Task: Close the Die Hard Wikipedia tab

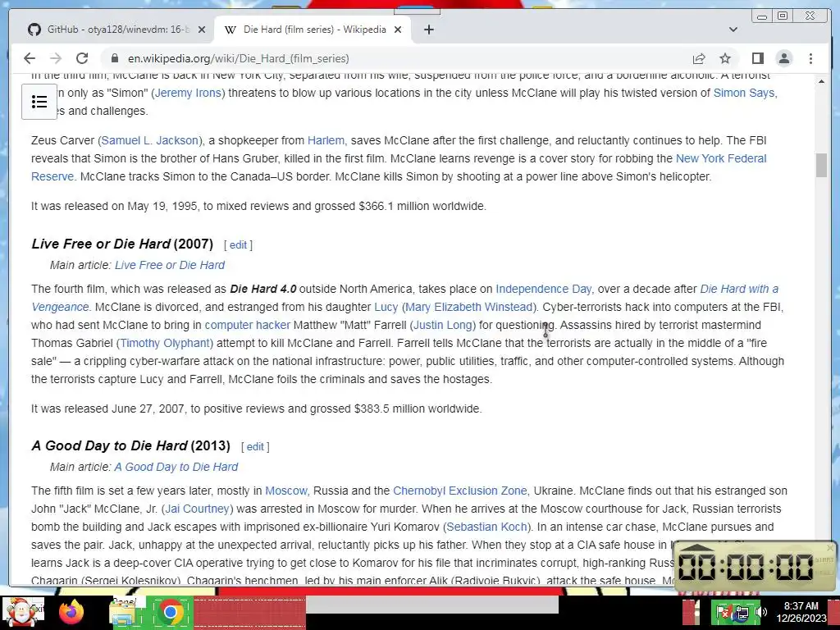Action: [x=398, y=30]
